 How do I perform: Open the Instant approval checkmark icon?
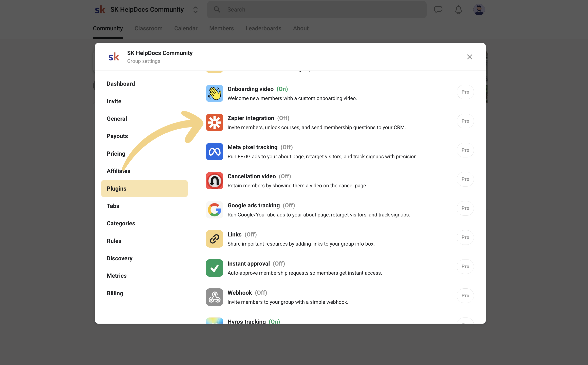pyautogui.click(x=214, y=268)
